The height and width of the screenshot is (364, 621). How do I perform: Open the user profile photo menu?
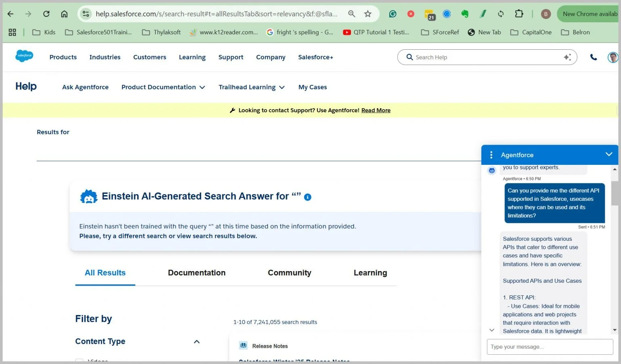click(613, 57)
